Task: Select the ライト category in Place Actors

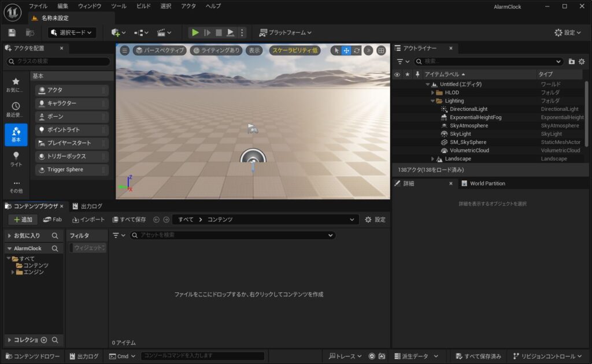Action: (16, 159)
